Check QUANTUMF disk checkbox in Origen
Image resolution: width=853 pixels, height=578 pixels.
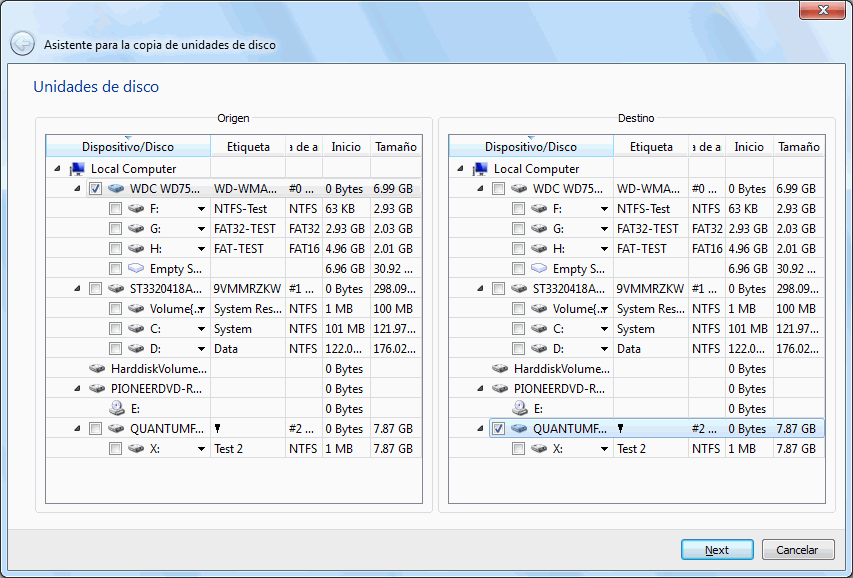(x=95, y=428)
